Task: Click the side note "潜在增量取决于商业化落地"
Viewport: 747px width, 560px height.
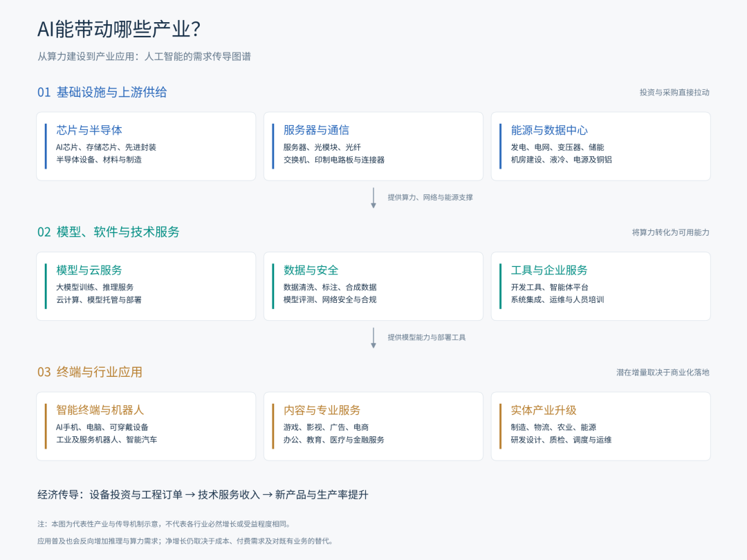Action: click(663, 373)
